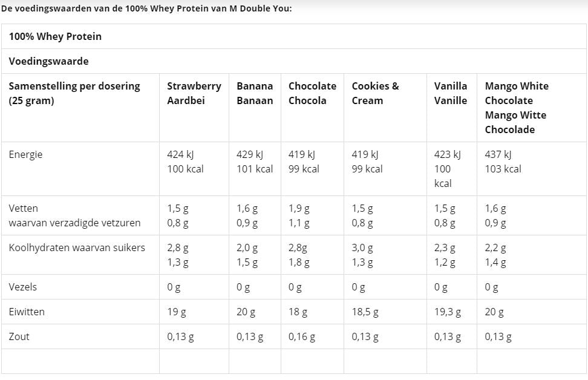Image resolution: width=588 pixels, height=380 pixels.
Task: Click the 'Vetten' row label
Action: (24, 208)
